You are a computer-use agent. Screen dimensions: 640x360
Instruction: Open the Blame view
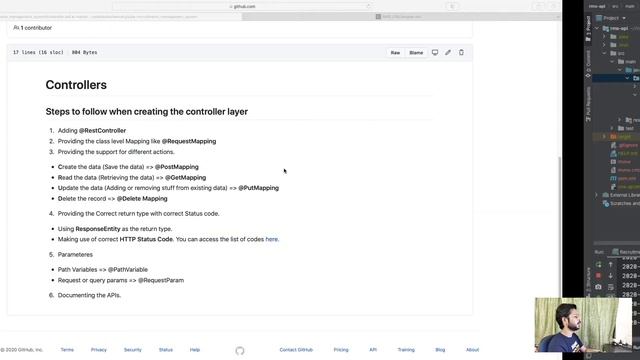(x=416, y=53)
